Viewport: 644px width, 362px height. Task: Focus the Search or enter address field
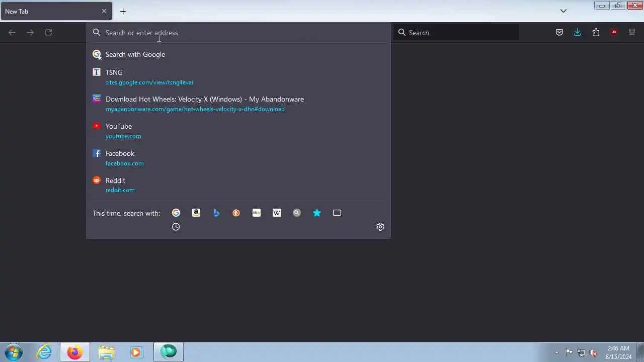[238, 33]
